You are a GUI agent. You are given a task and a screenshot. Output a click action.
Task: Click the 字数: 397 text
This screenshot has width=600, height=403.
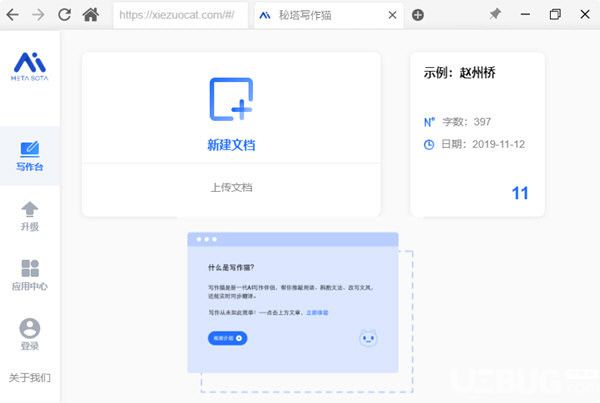click(466, 122)
